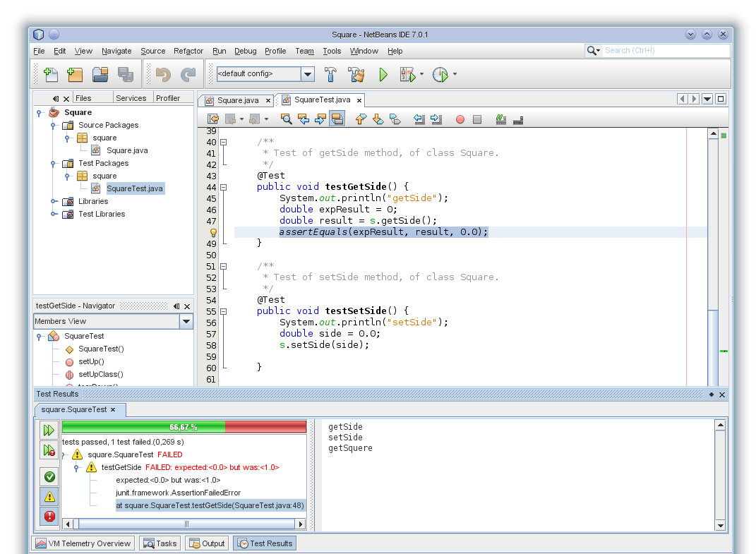The image size is (756, 554).
Task: Click the Find Next Occurrence icon
Action: 320,119
